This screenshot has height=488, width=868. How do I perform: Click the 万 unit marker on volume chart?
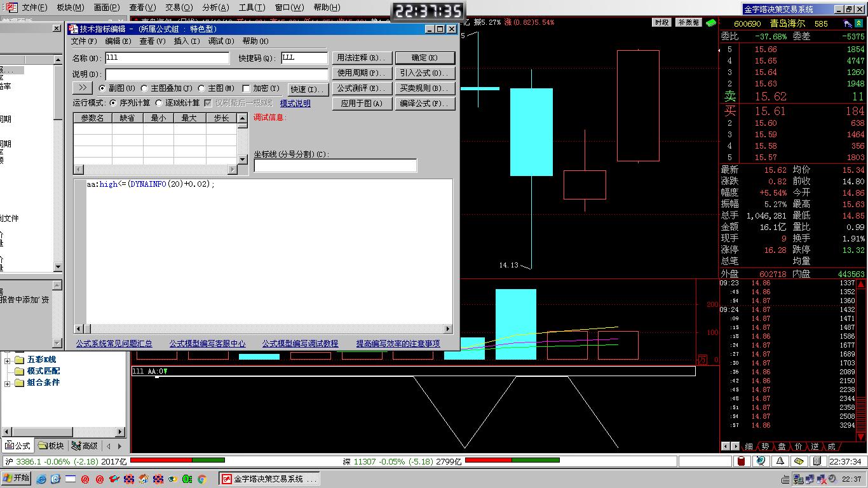tap(702, 359)
